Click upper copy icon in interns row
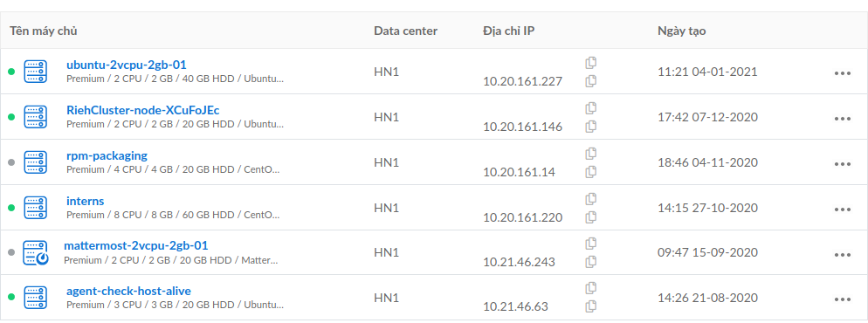Viewport: 868px width, 323px height. tap(590, 198)
